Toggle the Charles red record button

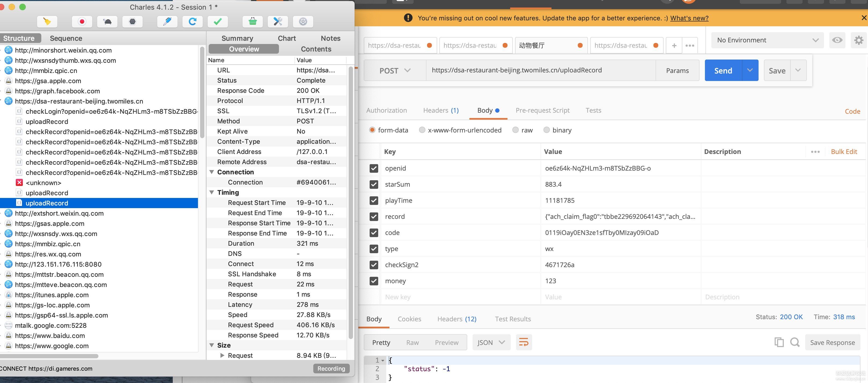click(x=82, y=22)
